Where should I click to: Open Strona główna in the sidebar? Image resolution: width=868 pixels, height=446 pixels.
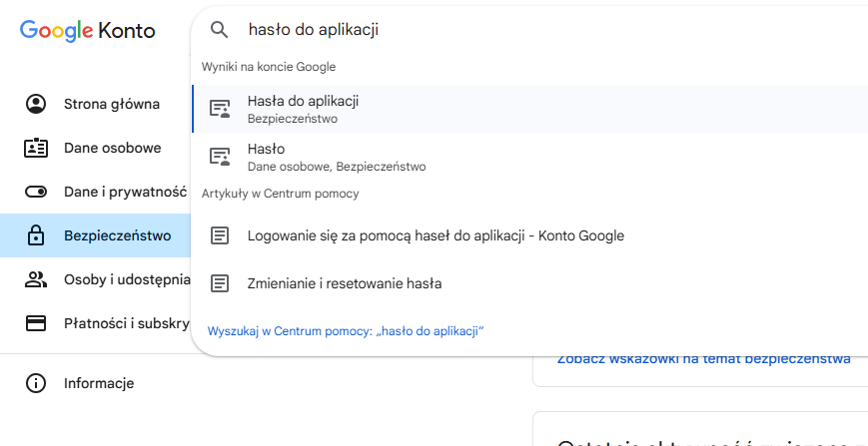[95, 104]
